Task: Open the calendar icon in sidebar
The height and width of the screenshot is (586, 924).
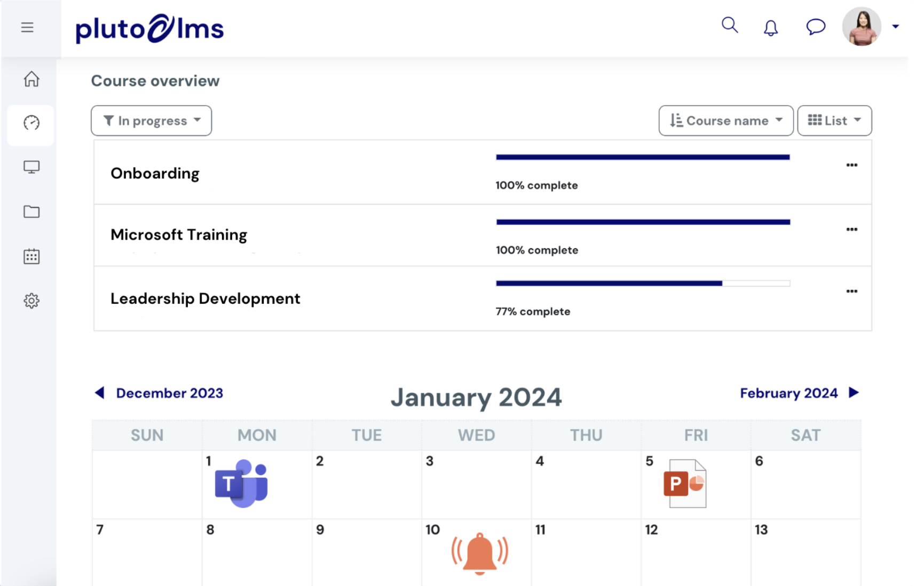Action: [31, 256]
